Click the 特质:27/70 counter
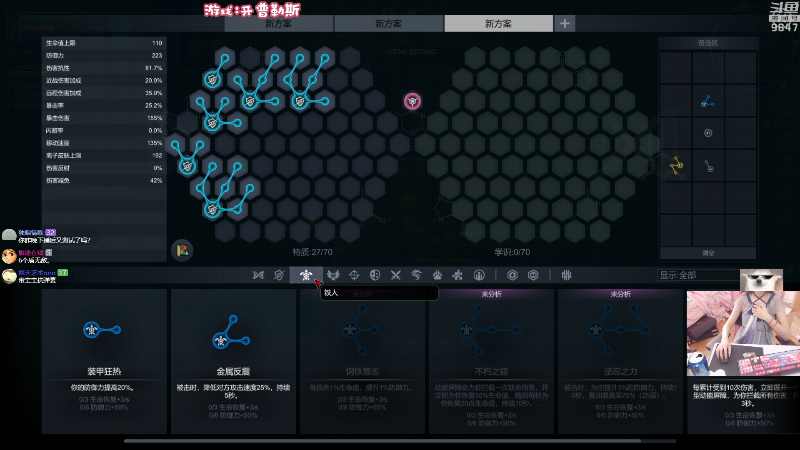800x450 pixels. [x=312, y=252]
